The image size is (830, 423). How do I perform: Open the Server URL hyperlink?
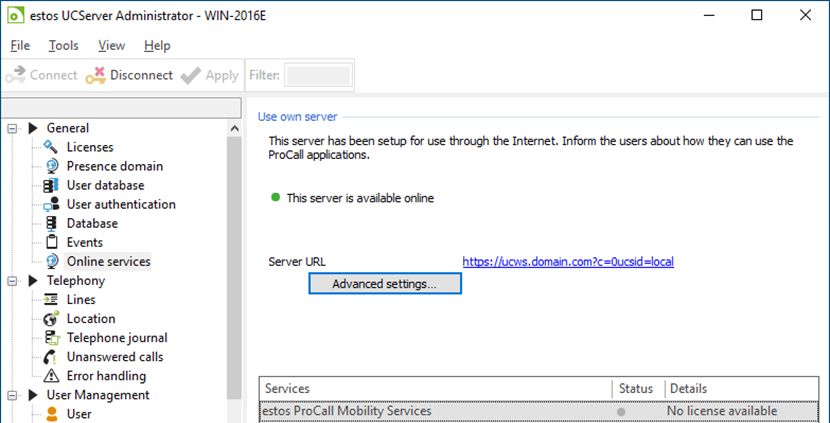(x=567, y=262)
